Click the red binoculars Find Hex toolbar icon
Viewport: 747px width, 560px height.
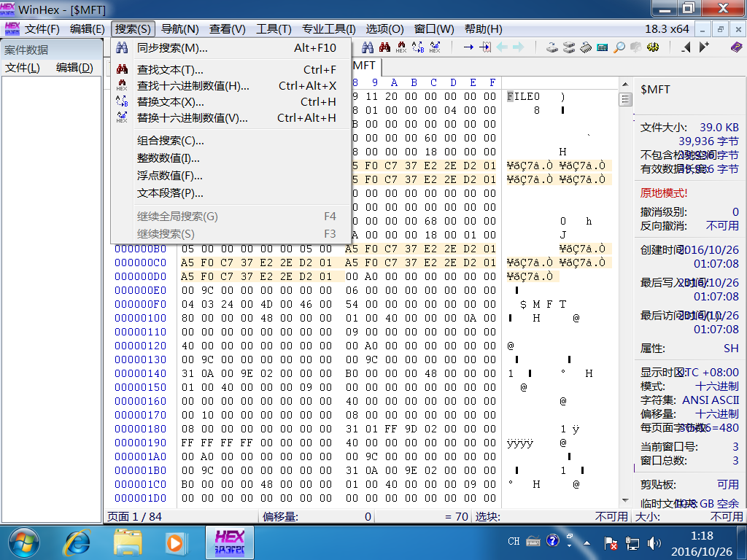click(384, 47)
